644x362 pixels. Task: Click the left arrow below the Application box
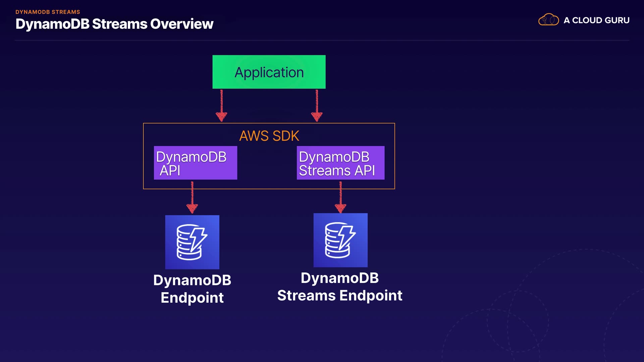(x=221, y=105)
